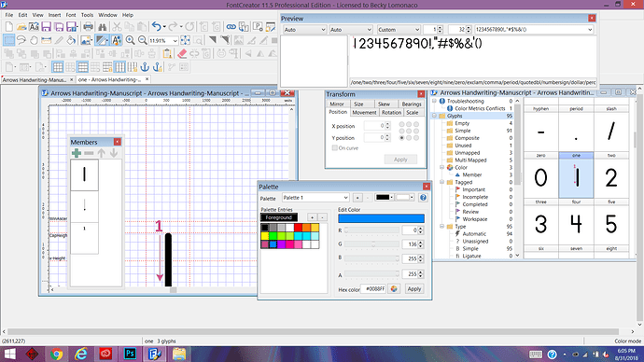Screen dimensions: 644x362
Task: Open the first Auto dropdown in Preview
Action: pyautogui.click(x=304, y=30)
